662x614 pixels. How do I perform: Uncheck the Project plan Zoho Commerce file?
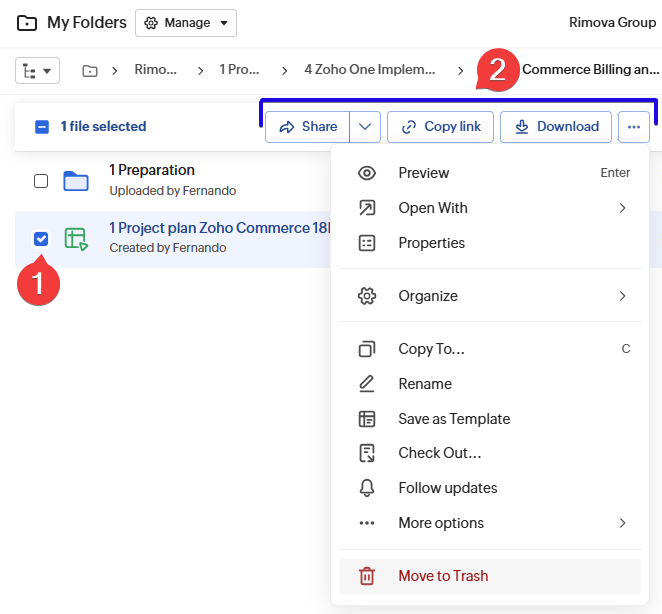click(41, 238)
